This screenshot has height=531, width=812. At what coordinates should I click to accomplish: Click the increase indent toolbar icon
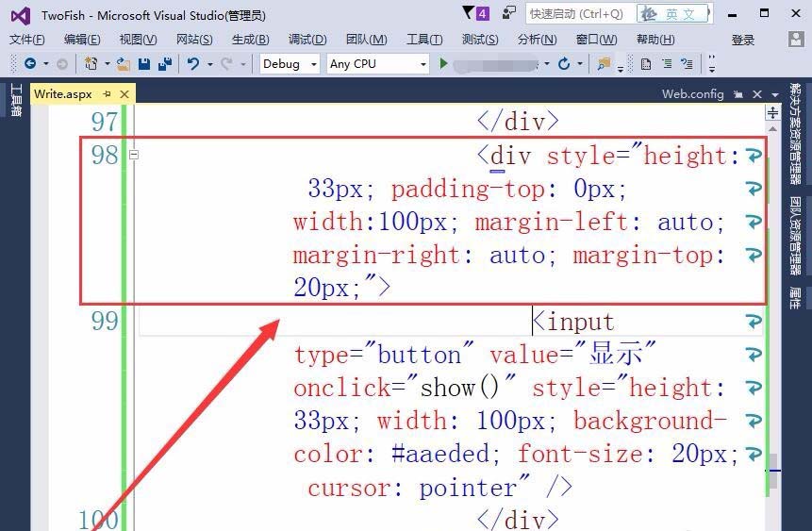click(667, 64)
